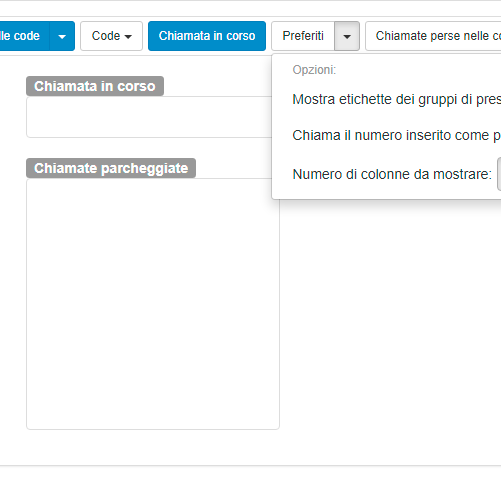Screen dimensions: 501x501
Task: Click the Chiamate perse nelle code button
Action: pos(433,36)
